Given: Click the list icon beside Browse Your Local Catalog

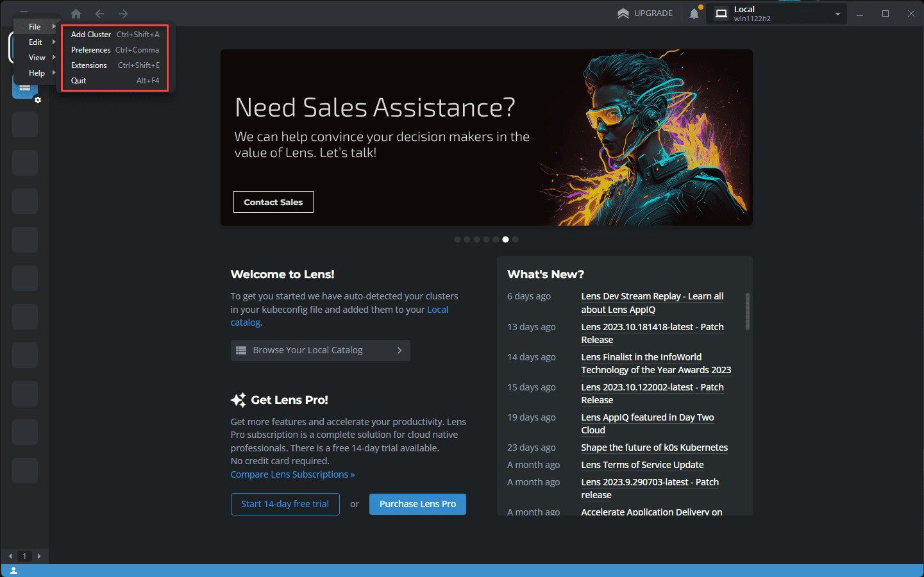Looking at the screenshot, I should pyautogui.click(x=241, y=350).
